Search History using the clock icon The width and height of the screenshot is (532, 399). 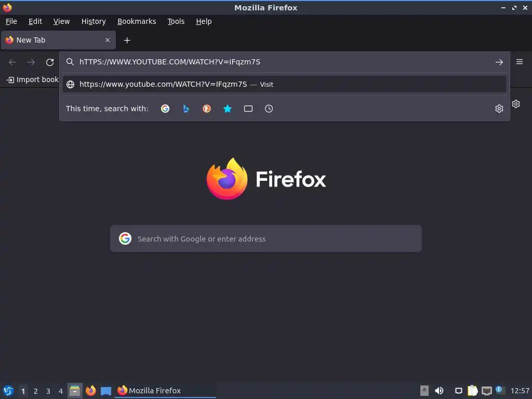[x=269, y=109]
